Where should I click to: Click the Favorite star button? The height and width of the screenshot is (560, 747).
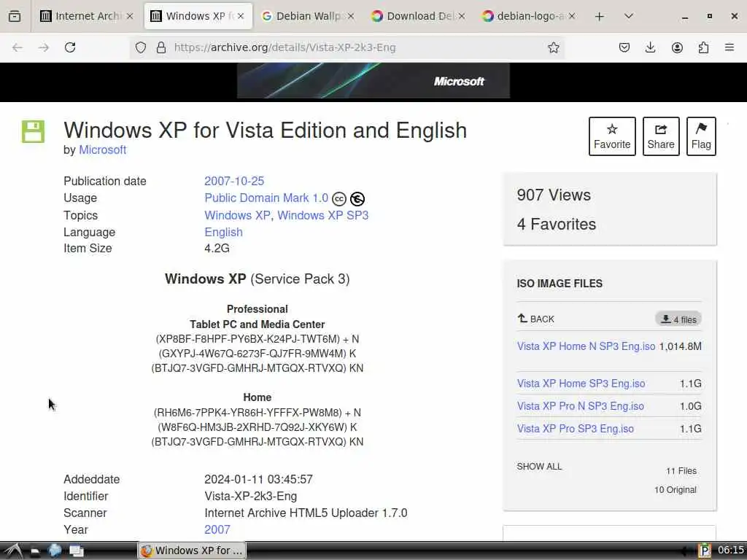(612, 136)
